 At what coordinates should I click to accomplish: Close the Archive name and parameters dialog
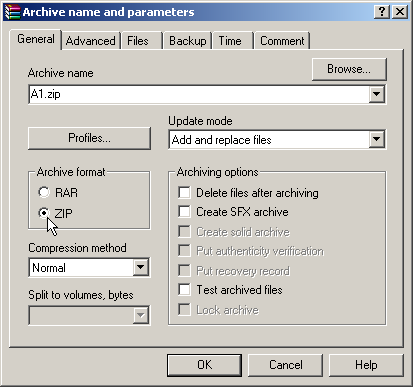click(400, 12)
